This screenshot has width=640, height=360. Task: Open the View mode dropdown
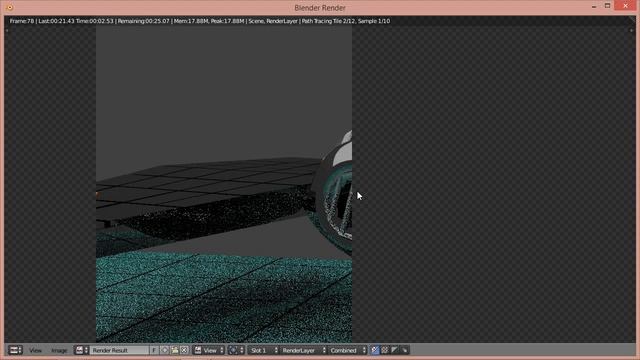tap(209, 350)
